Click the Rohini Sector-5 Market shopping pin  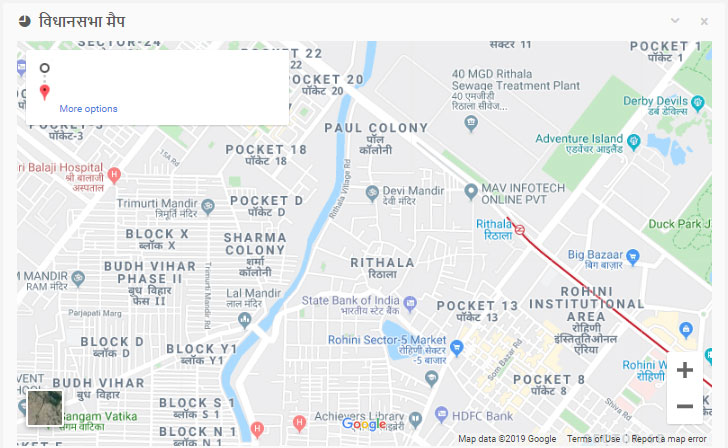457,347
